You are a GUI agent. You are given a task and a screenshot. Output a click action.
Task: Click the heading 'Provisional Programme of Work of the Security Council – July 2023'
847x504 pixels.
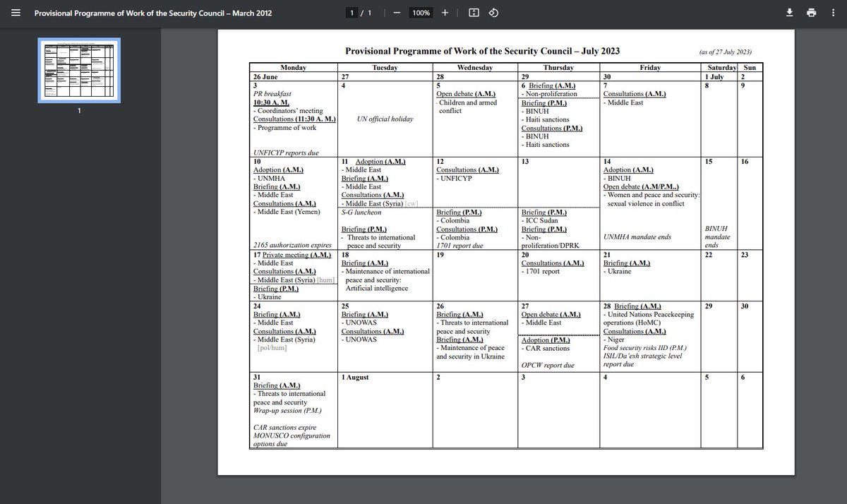(483, 51)
